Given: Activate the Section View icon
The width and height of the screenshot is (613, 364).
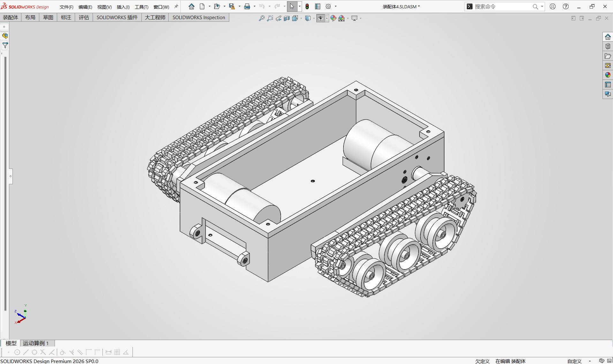Looking at the screenshot, I should coord(287,18).
